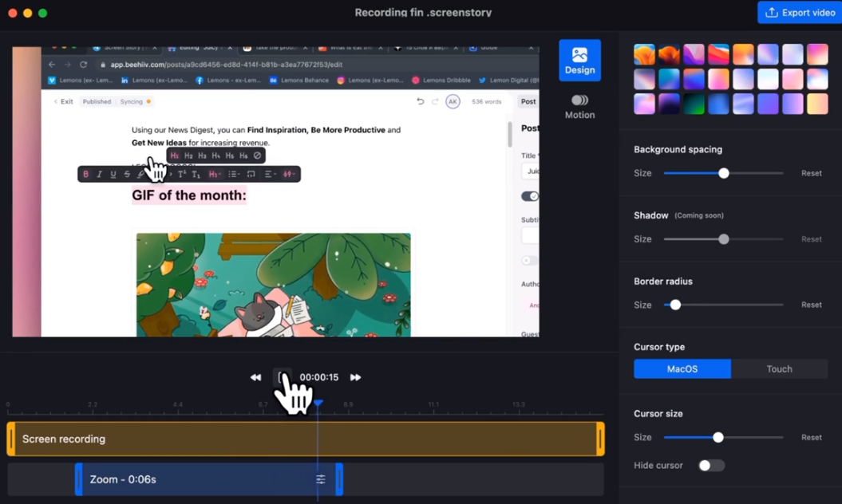This screenshot has height=504, width=842.
Task: Open the Motion settings panel
Action: click(x=579, y=106)
